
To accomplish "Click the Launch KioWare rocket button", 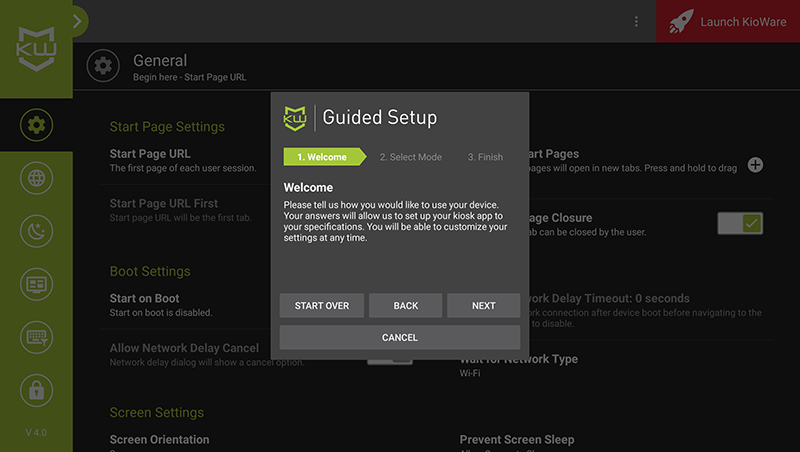I will [728, 21].
